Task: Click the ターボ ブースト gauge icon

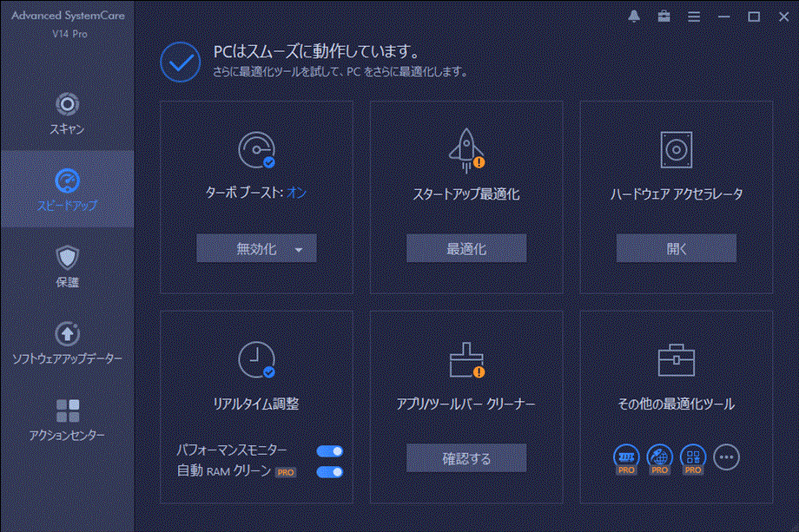Action: 257,150
